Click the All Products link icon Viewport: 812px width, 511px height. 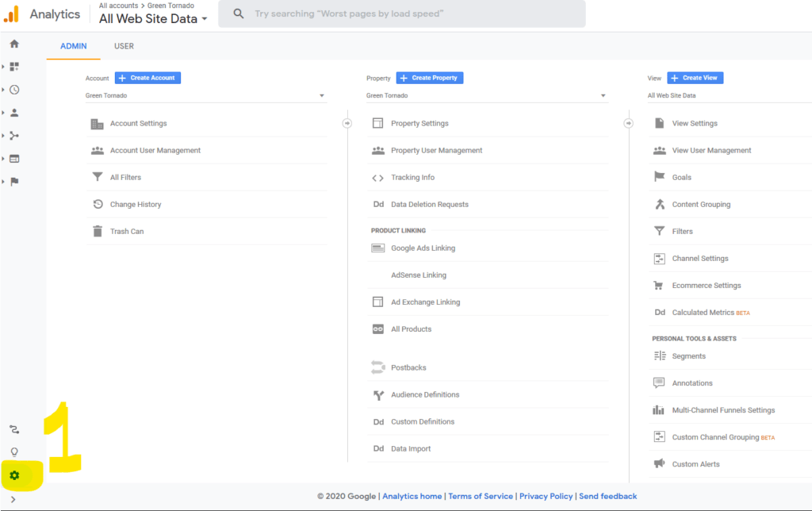[x=378, y=329]
